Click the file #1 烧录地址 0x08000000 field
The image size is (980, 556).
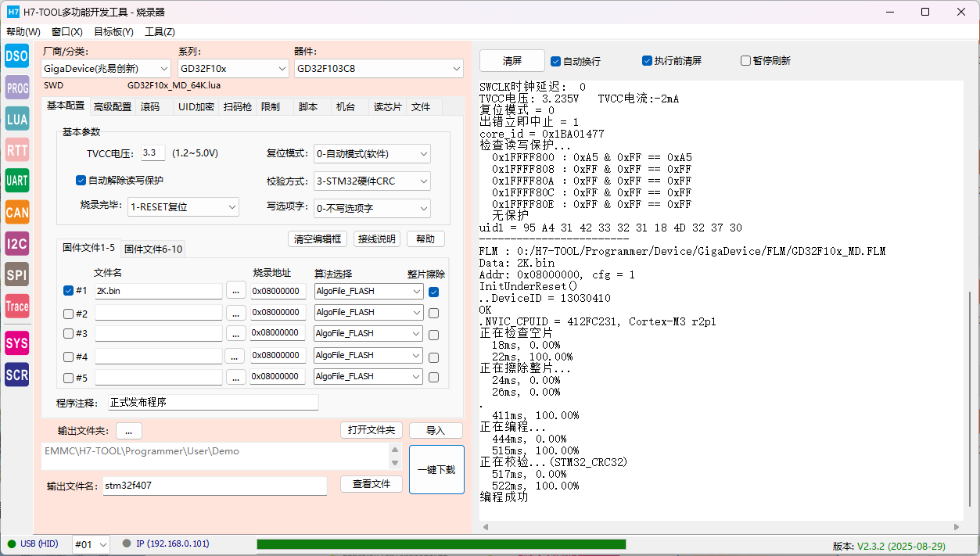click(x=278, y=291)
